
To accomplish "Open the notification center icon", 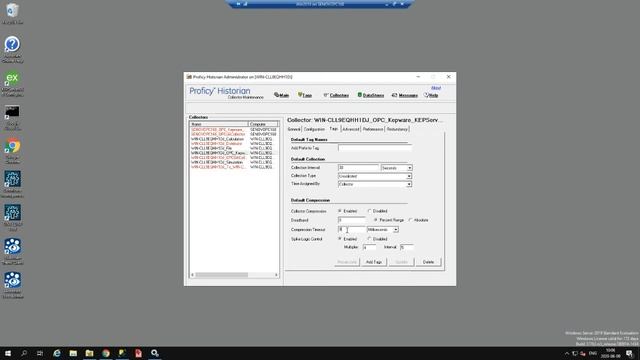I will pyautogui.click(x=629, y=353).
